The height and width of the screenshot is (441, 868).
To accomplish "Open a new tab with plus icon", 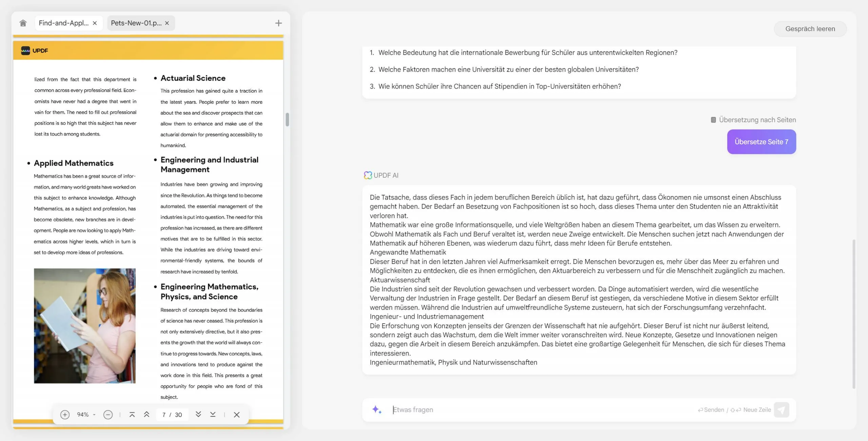I will pyautogui.click(x=278, y=23).
